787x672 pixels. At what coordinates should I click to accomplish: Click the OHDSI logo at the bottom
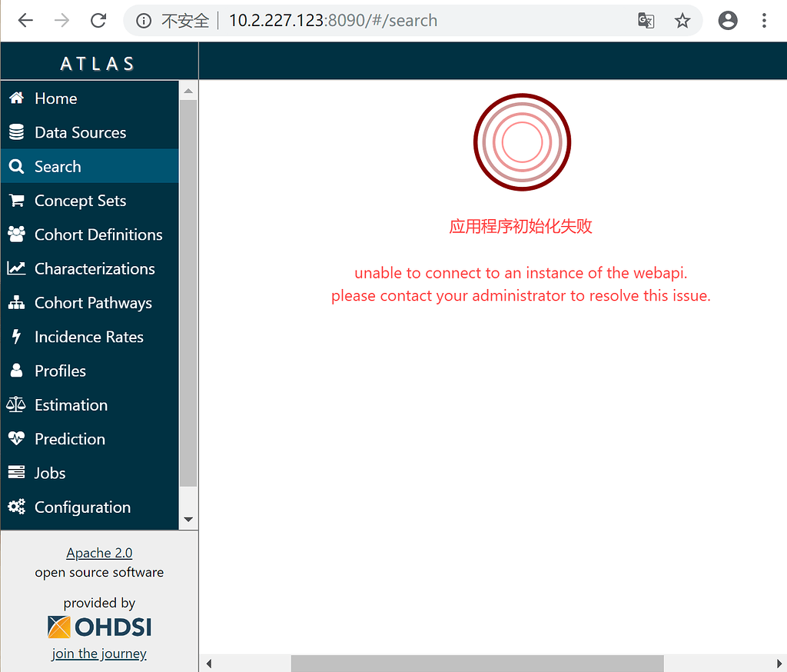[x=99, y=627]
